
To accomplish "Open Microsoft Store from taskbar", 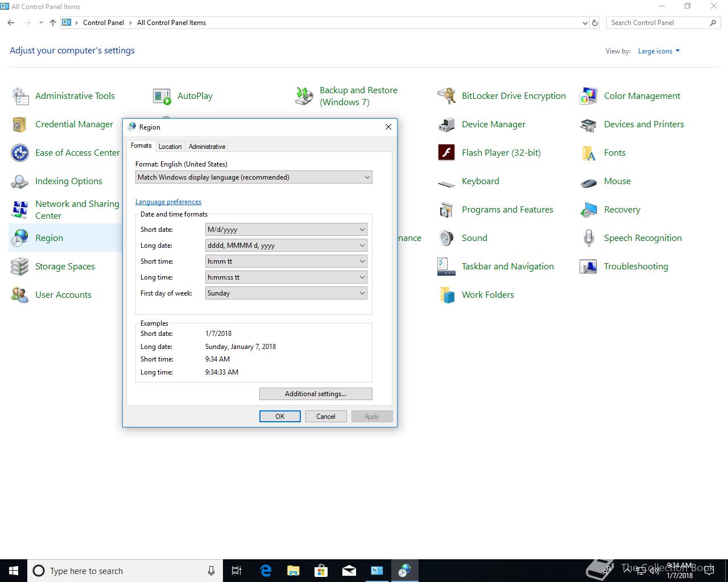I will coord(321,571).
